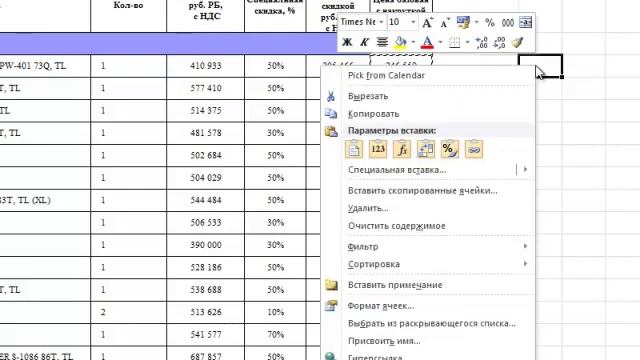Select cell with value 577 410

[x=205, y=88]
